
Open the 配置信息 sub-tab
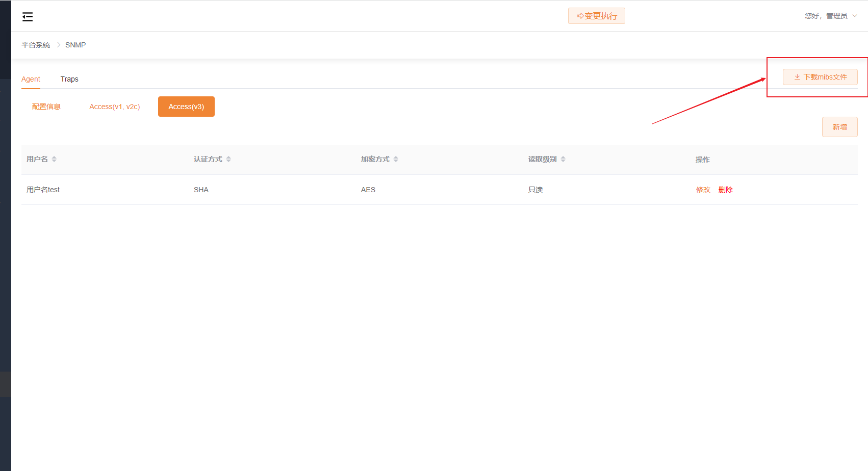[x=46, y=107]
